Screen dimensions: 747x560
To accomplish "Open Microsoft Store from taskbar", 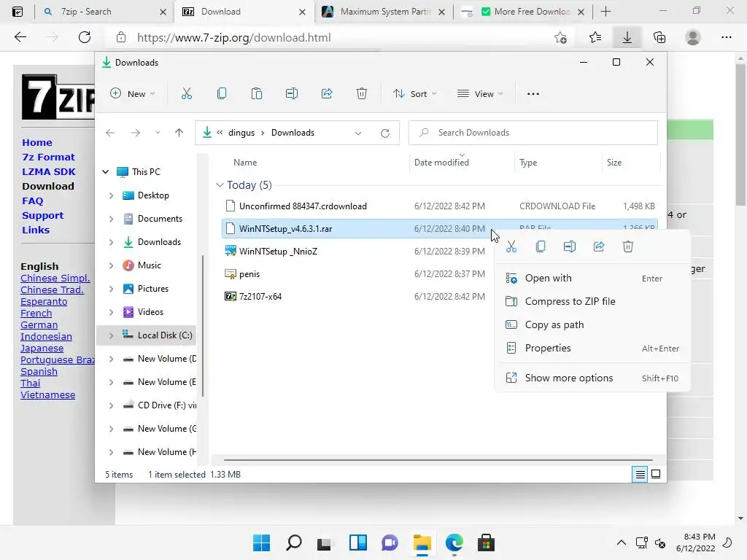I will (486, 542).
